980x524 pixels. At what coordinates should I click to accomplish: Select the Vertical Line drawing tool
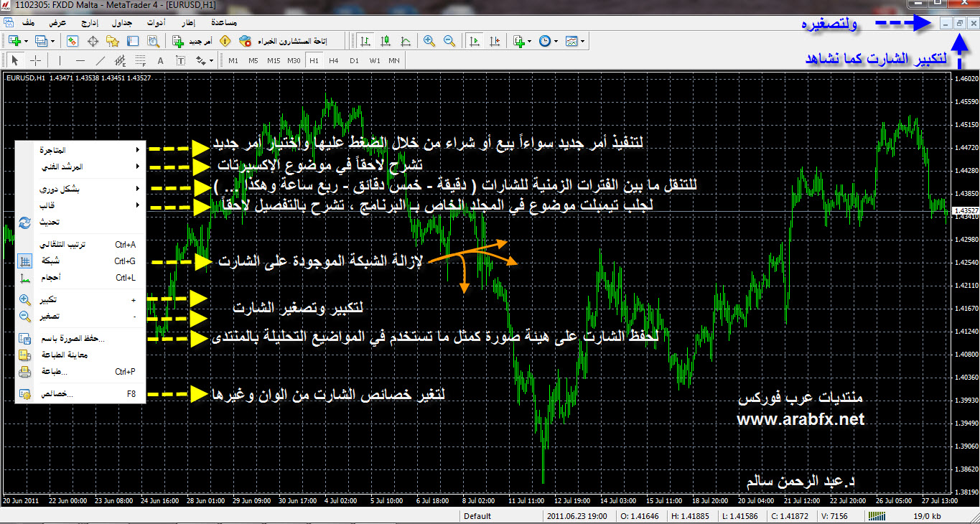pos(60,60)
